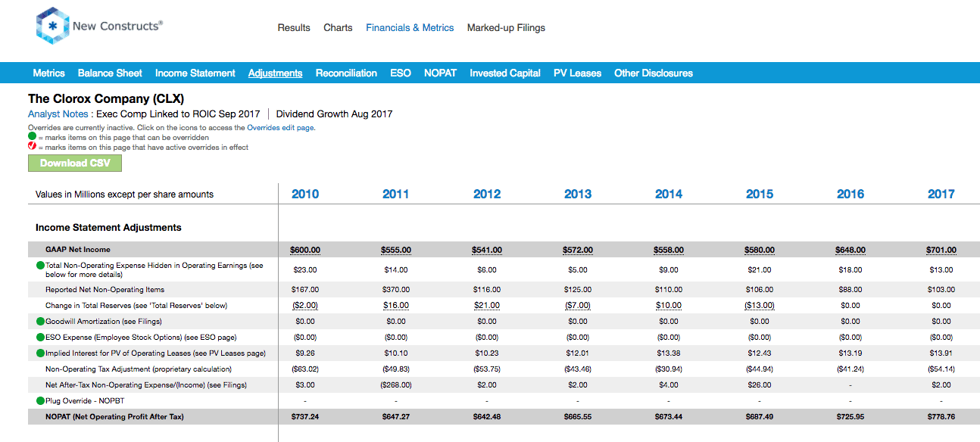
Task: Click Net After-Tax Non-Operating Expense/(Income) label
Action: pyautogui.click(x=146, y=385)
